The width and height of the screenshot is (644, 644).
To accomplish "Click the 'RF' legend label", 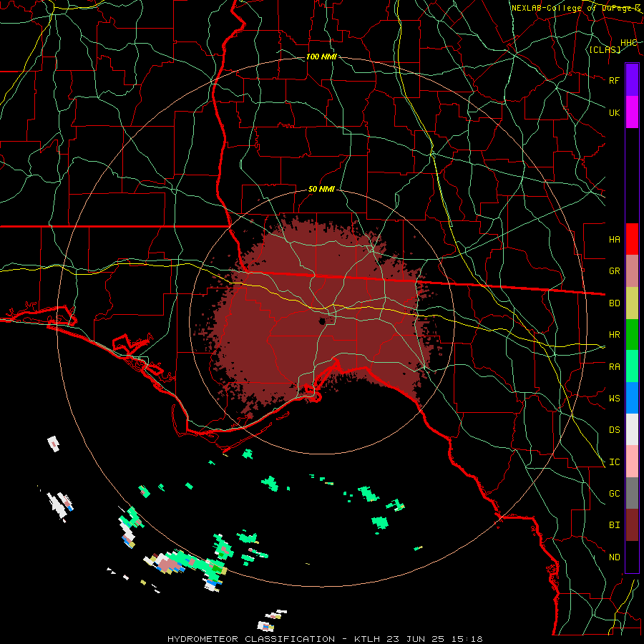I will [x=614, y=80].
